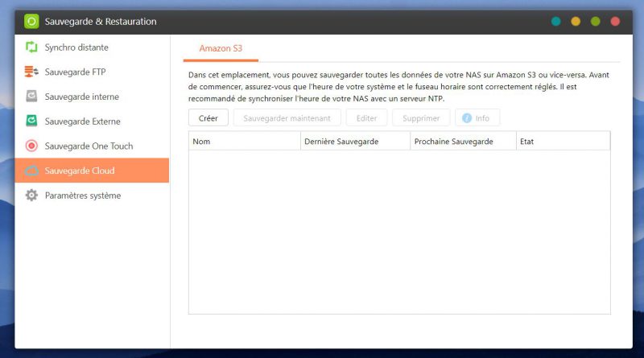The image size is (644, 358).
Task: Close window with red button
Action: coord(615,22)
